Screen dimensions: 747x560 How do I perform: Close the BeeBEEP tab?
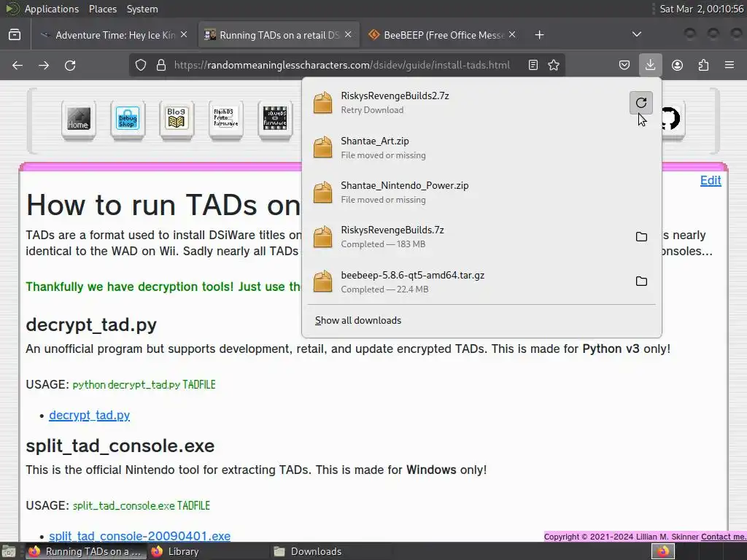(512, 35)
